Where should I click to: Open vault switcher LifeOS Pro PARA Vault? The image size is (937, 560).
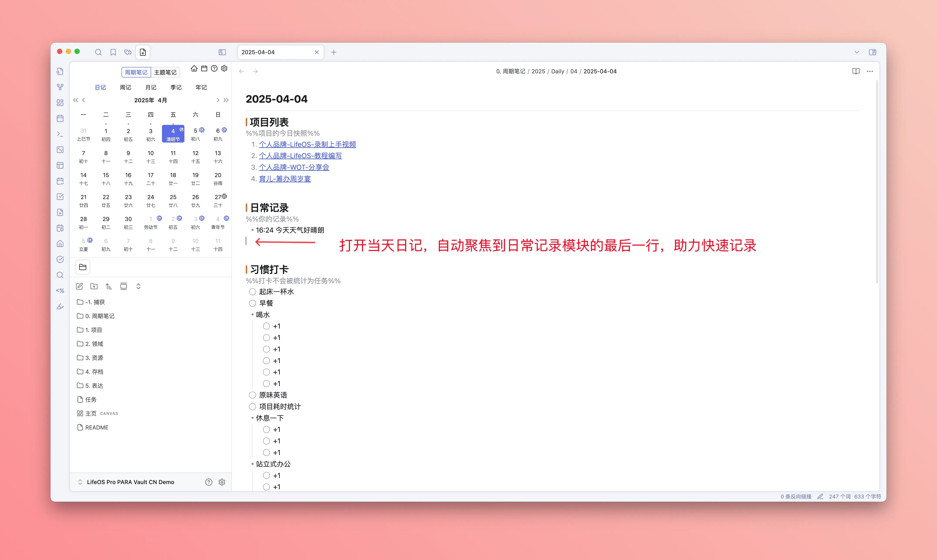pos(130,482)
